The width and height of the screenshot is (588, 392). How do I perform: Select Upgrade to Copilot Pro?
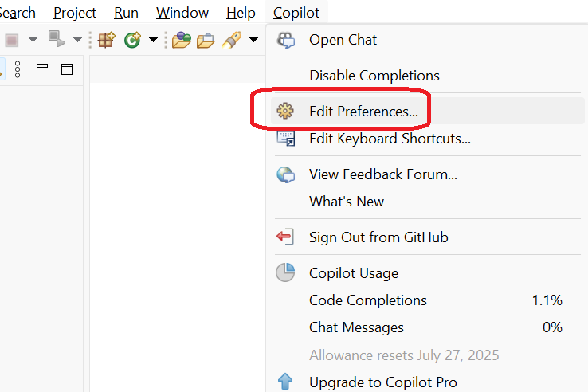point(428,382)
